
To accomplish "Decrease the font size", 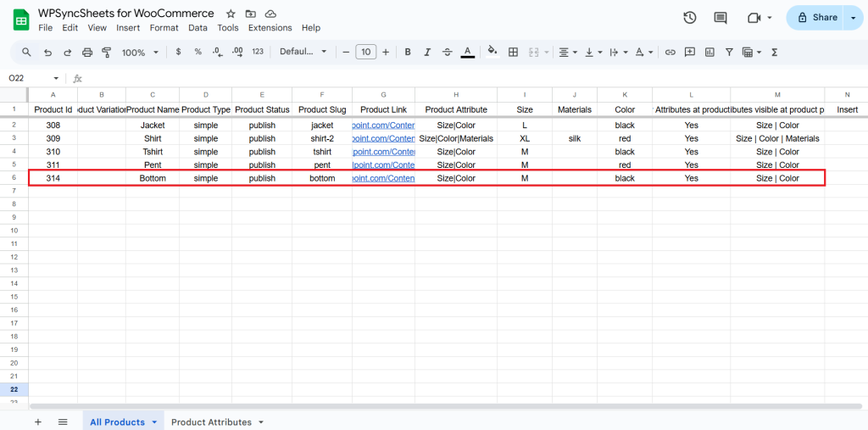I will click(346, 52).
